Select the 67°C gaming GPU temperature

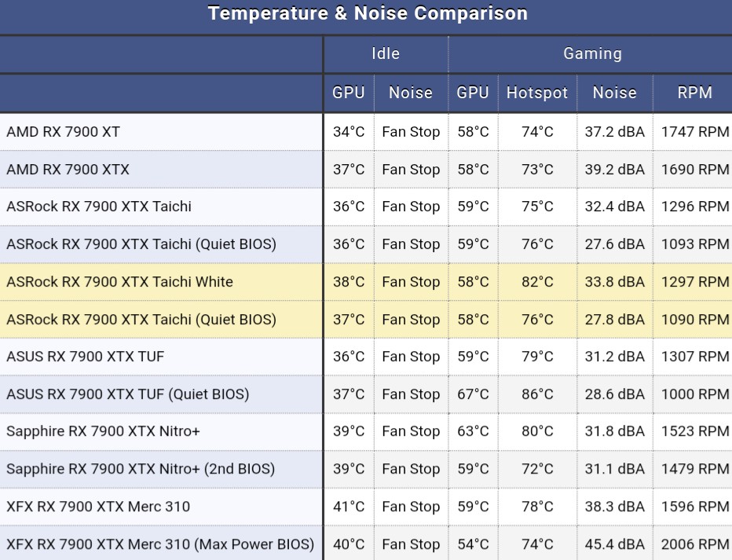click(x=473, y=394)
